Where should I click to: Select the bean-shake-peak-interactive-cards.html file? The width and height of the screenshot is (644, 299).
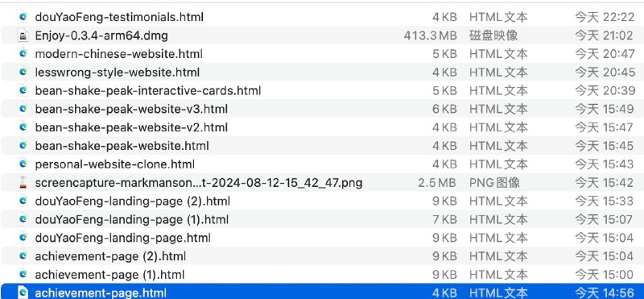pyautogui.click(x=322, y=90)
